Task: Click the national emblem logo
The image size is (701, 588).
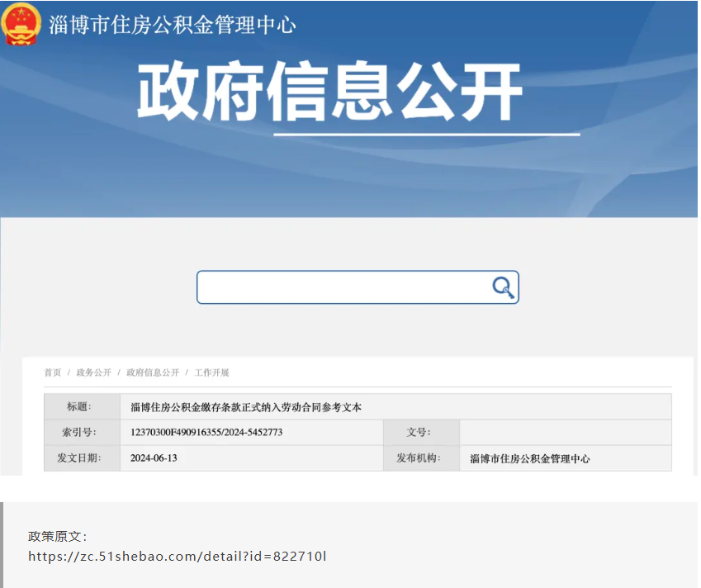Action: coord(21,24)
